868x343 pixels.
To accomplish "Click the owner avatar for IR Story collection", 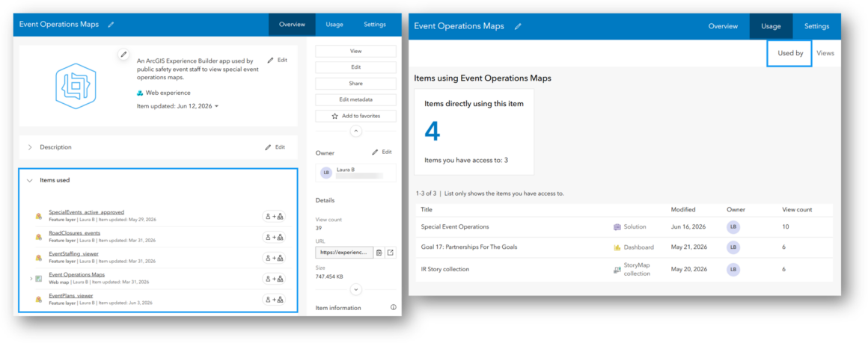I will [733, 270].
